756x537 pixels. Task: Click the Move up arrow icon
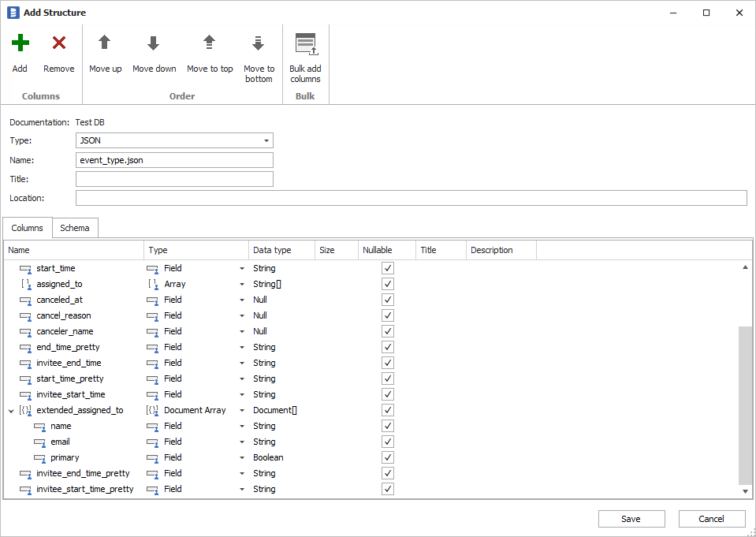105,43
